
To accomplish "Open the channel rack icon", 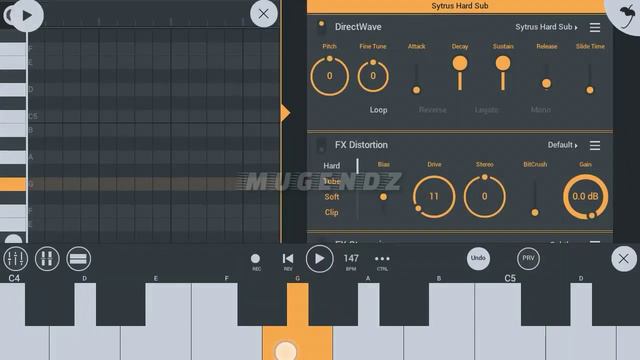I will coord(47,258).
